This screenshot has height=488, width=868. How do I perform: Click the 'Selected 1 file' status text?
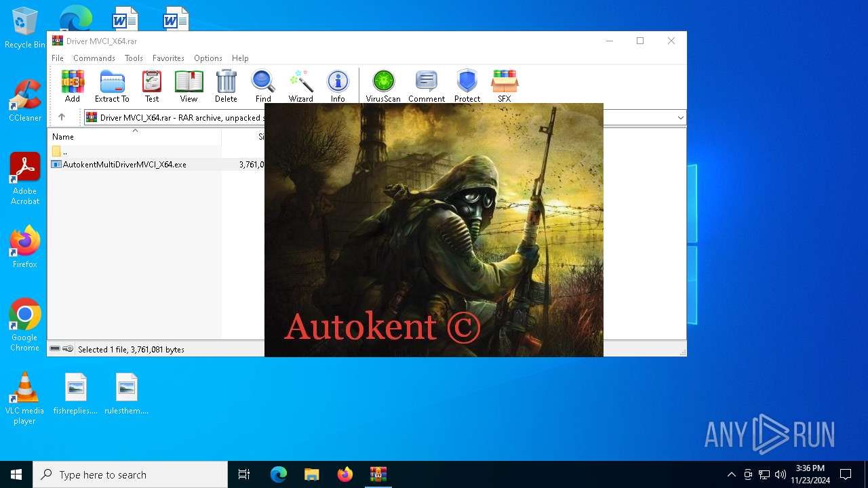click(131, 350)
